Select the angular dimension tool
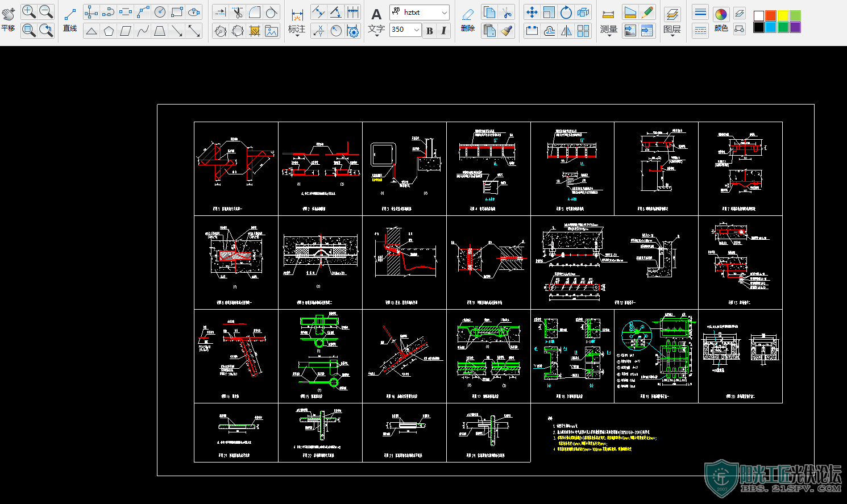 click(x=336, y=12)
